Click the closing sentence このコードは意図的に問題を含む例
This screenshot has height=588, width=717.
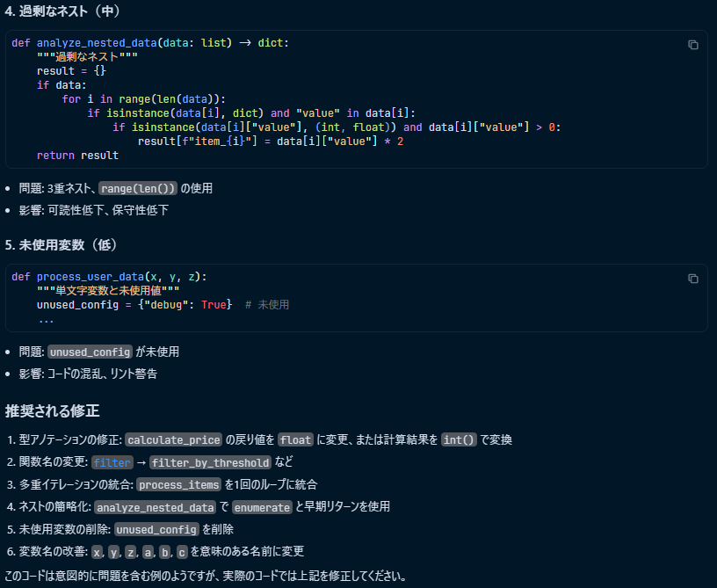coord(206,576)
